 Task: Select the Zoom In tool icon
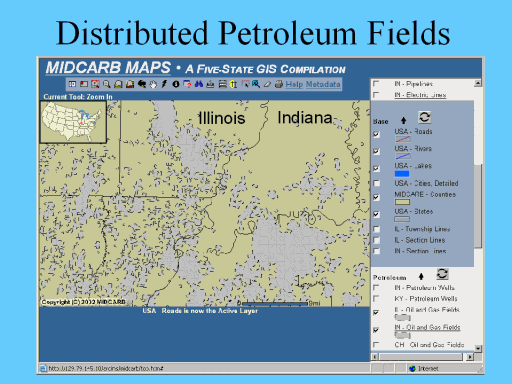95,84
